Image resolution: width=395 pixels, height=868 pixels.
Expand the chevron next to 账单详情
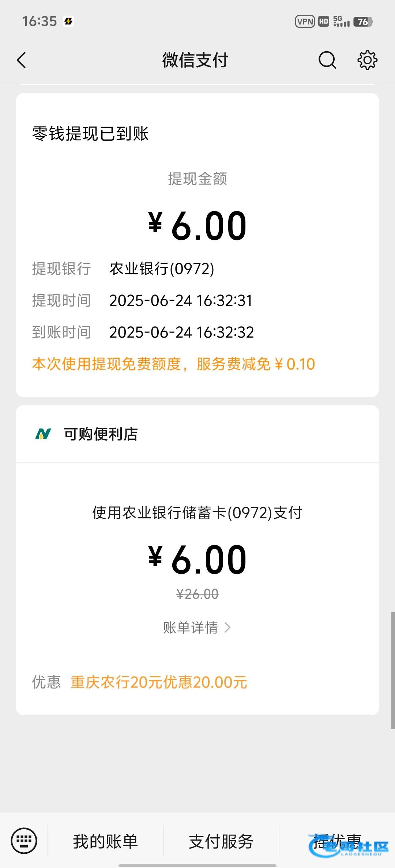point(227,628)
